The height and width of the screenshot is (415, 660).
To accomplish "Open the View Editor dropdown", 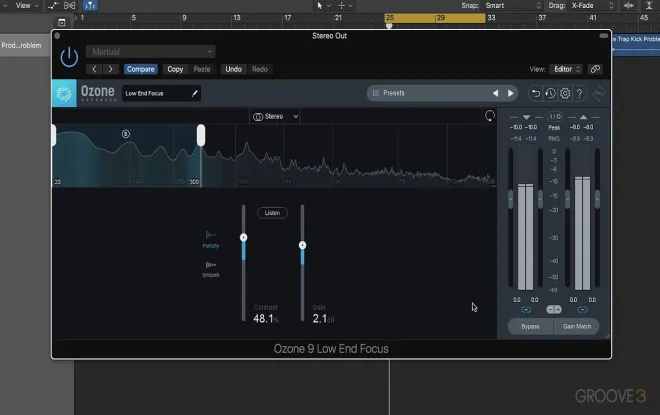I will pos(567,69).
